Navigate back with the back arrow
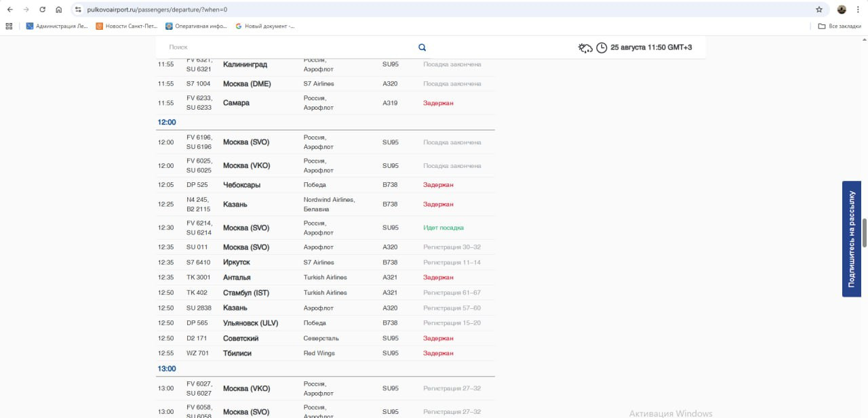 [x=9, y=9]
